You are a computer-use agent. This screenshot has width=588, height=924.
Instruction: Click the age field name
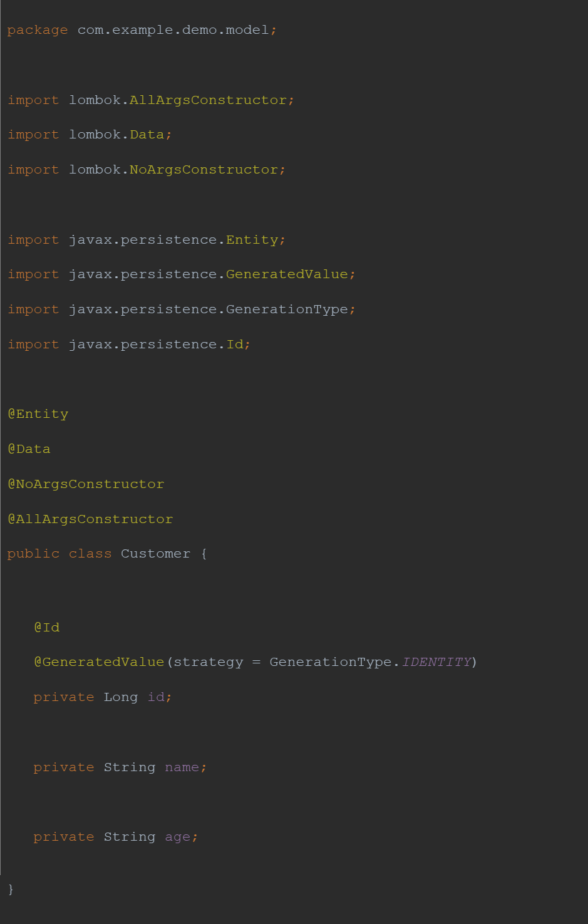[178, 838]
